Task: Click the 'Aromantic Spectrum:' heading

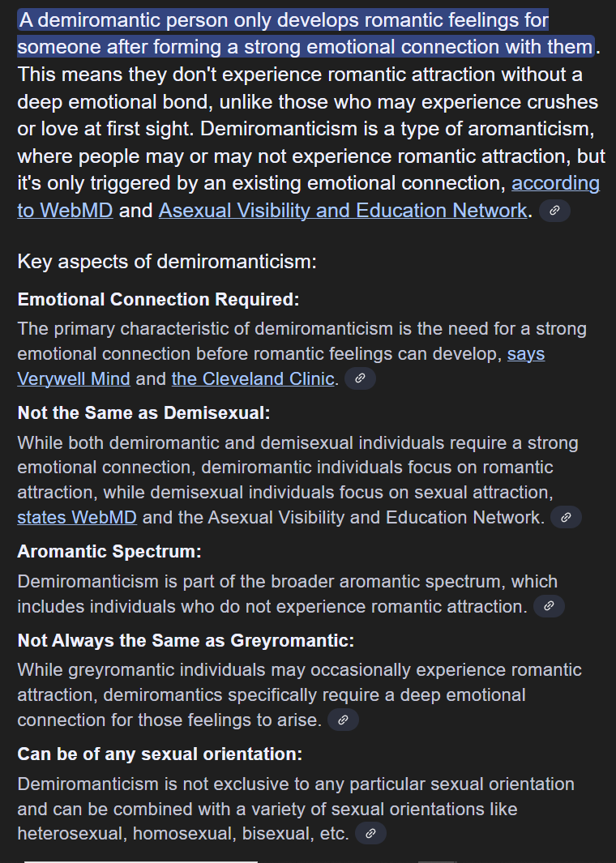Action: tap(109, 551)
